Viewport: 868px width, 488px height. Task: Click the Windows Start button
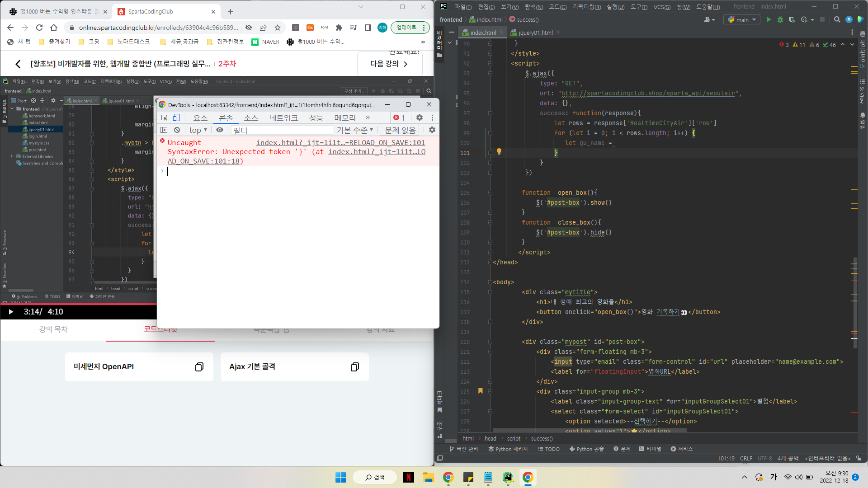(x=340, y=477)
